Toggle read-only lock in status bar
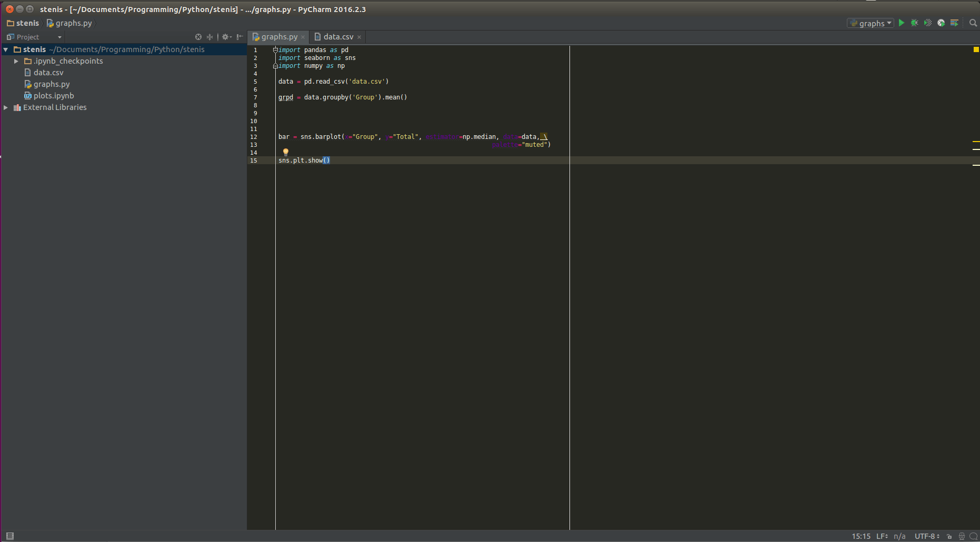This screenshot has height=542, width=980. tap(949, 536)
